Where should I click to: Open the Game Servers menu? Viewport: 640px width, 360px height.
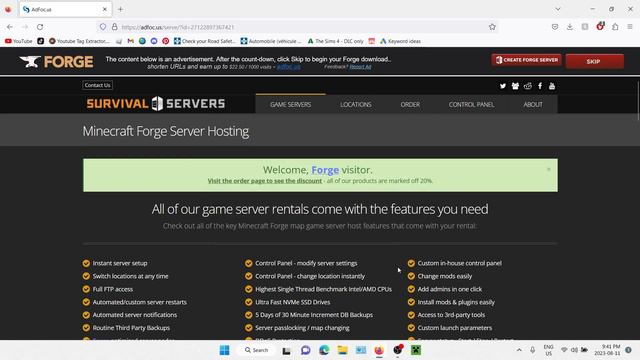click(x=291, y=104)
